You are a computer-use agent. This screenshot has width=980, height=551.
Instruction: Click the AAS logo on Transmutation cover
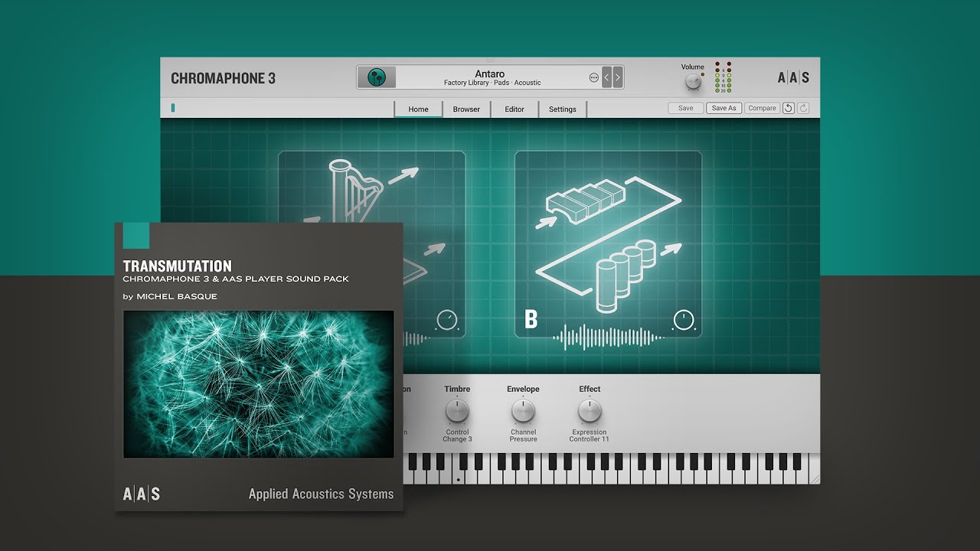click(x=142, y=494)
